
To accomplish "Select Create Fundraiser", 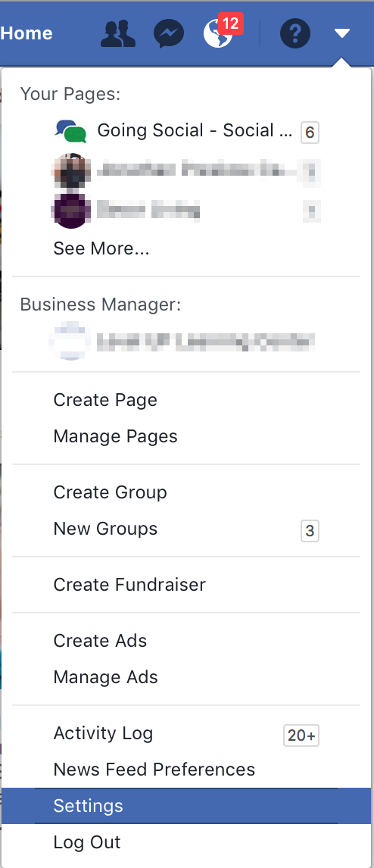I will coord(186,585).
